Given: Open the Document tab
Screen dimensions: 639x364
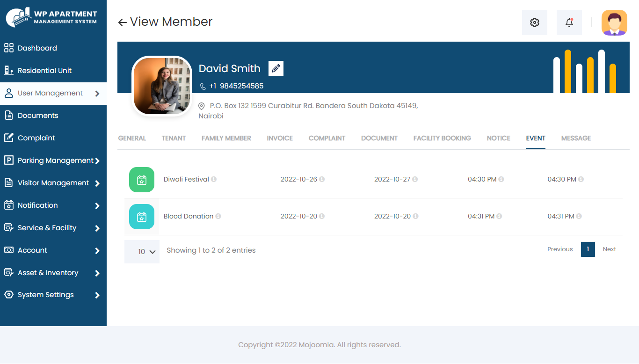Looking at the screenshot, I should 379,138.
